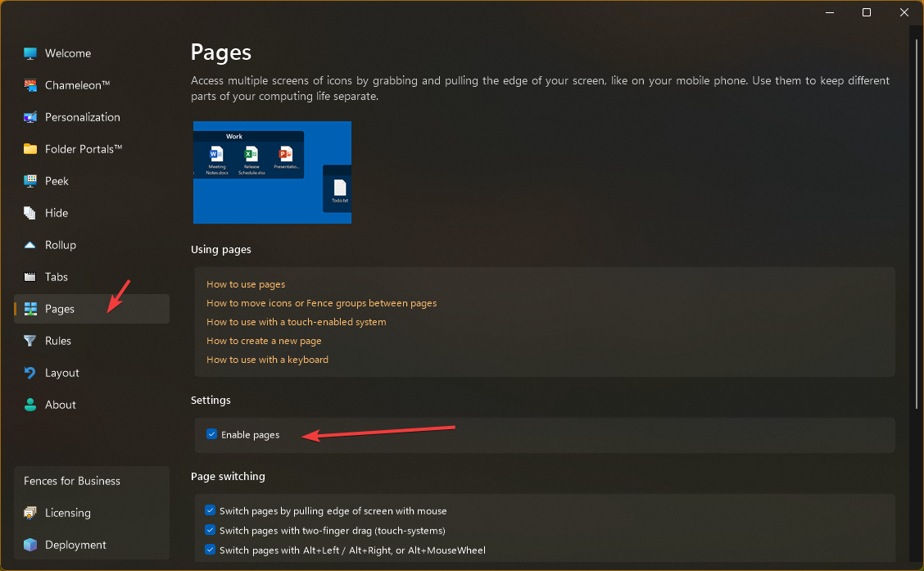The height and width of the screenshot is (571, 924).
Task: Click the Layout undo-arrow icon
Action: [x=30, y=373]
